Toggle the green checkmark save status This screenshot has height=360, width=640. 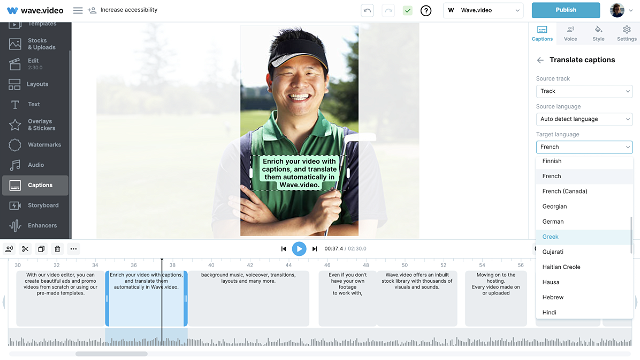pos(407,11)
